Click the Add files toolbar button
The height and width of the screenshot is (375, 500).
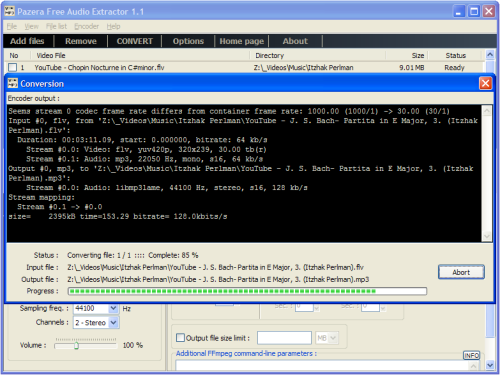point(27,41)
